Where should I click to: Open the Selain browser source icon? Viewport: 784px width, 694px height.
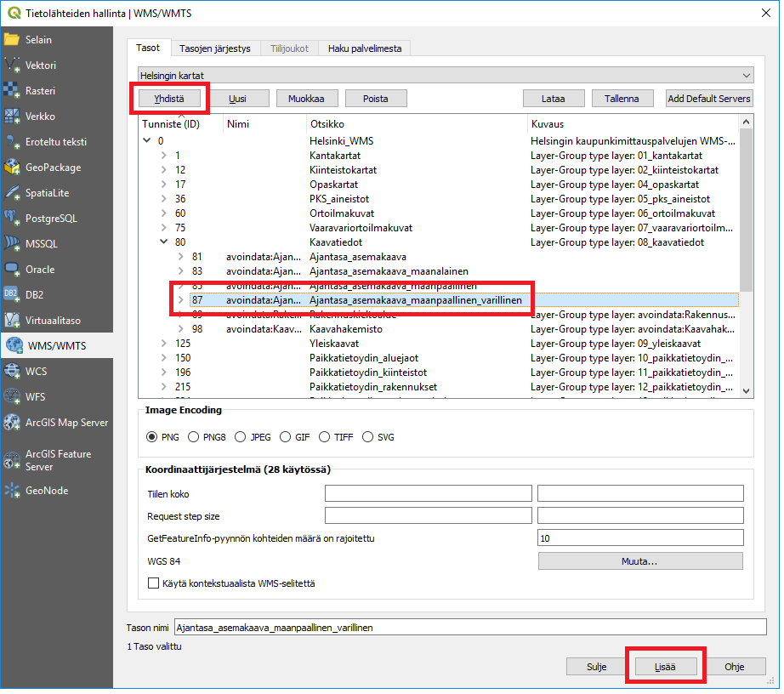click(13, 40)
